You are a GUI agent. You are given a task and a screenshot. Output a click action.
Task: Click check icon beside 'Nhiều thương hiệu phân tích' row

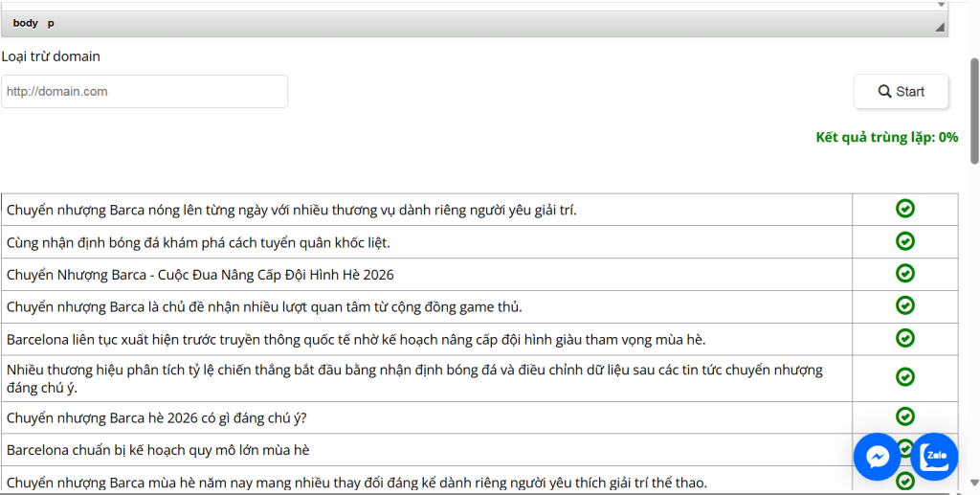pyautogui.click(x=905, y=377)
